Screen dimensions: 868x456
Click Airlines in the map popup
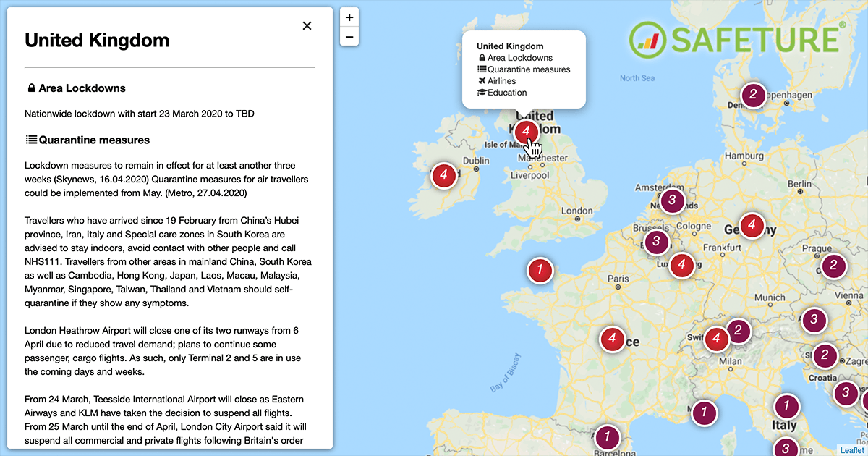(x=501, y=81)
